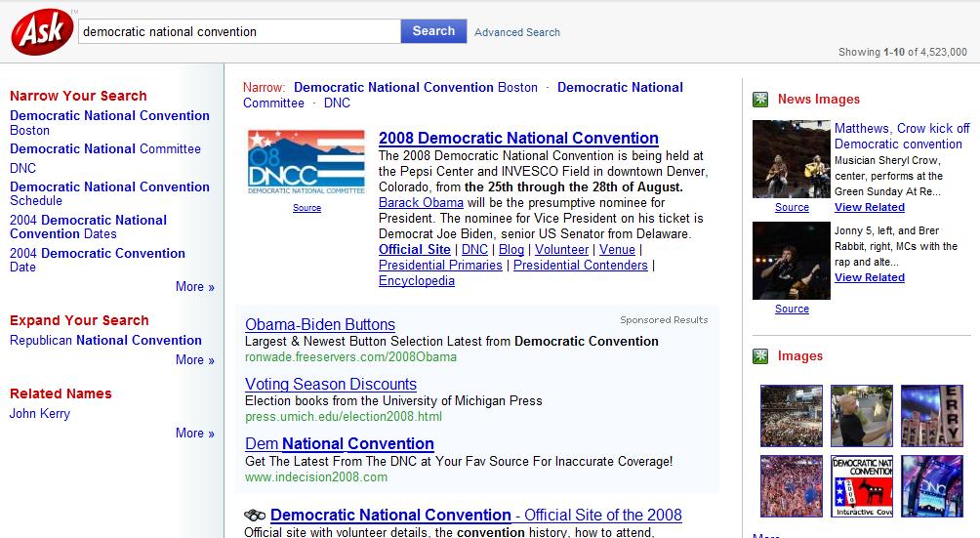Open the 2008 Democratic National Convention title link
The height and width of the screenshot is (538, 980).
pos(518,139)
